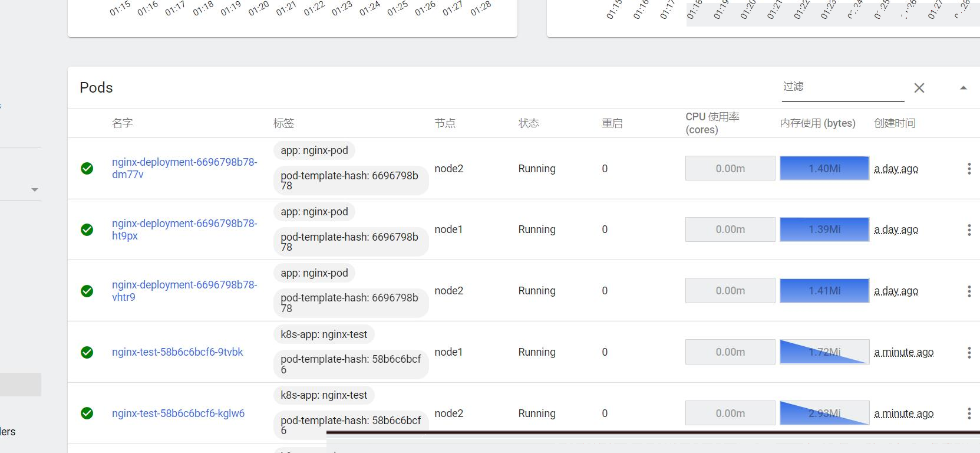The width and height of the screenshot is (980, 453).
Task: Open the left sidebar dropdown arrow
Action: 35,190
